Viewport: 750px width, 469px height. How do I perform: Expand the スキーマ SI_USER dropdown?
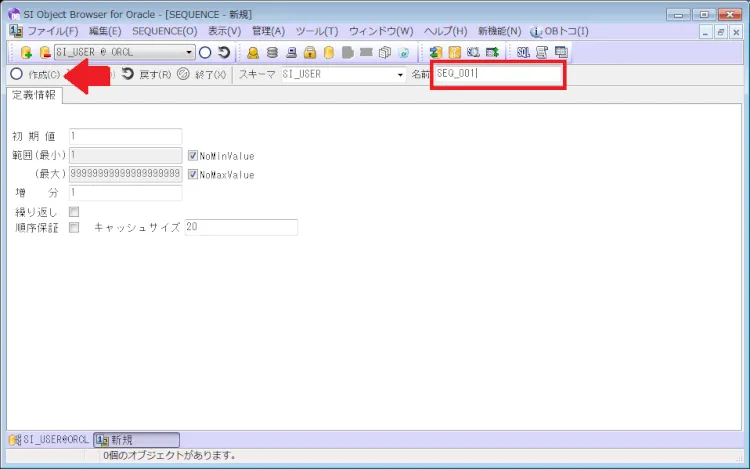(400, 75)
